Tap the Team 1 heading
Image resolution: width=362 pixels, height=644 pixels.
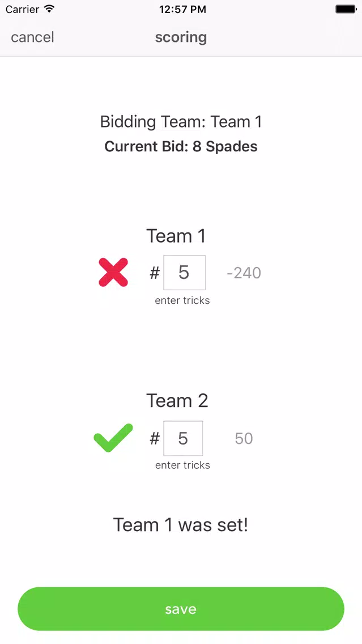click(176, 236)
